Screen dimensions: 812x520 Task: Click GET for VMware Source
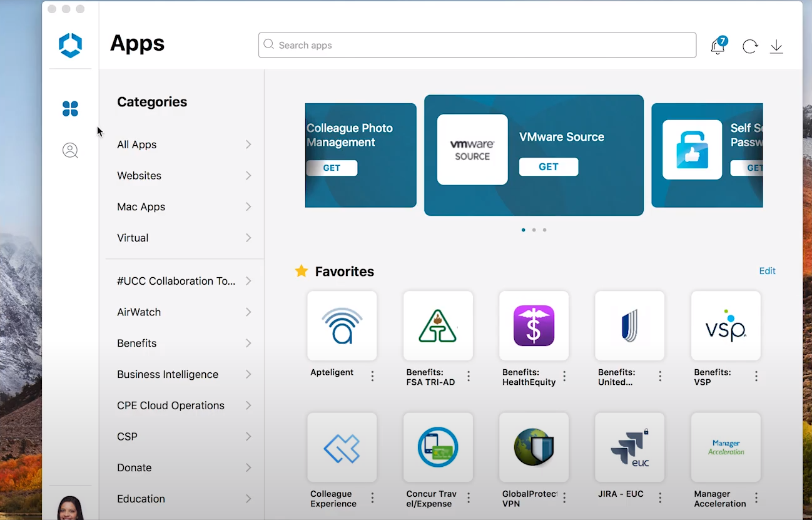click(548, 166)
